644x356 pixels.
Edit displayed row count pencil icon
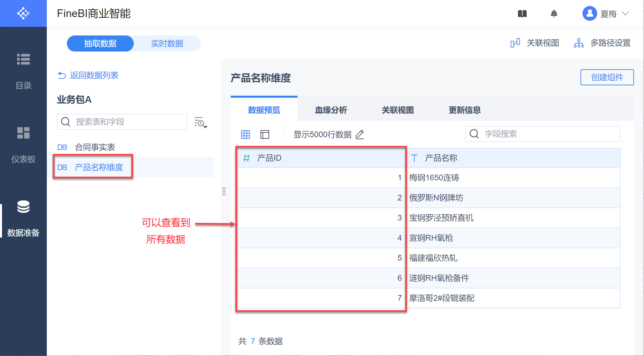click(360, 135)
